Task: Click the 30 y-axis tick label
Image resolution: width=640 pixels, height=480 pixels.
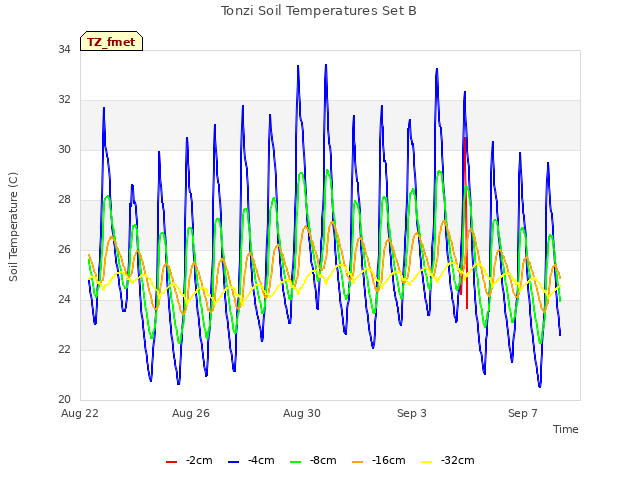Action: point(64,149)
